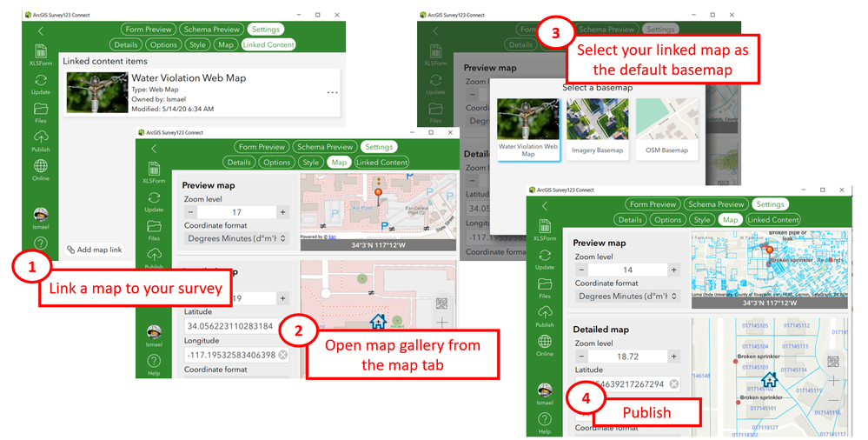Click Linked Content tab in the zoom 17 map window
The image size is (868, 440).
pos(382,163)
